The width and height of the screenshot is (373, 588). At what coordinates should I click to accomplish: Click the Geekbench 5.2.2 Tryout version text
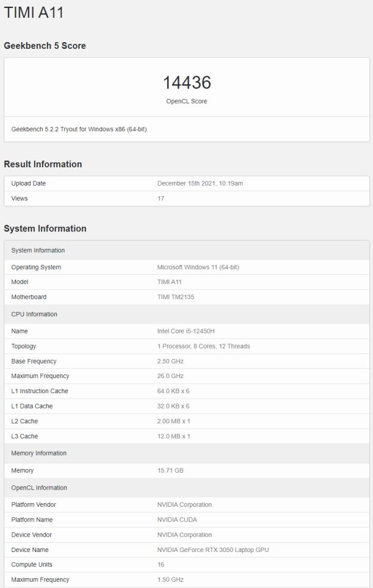pos(79,129)
